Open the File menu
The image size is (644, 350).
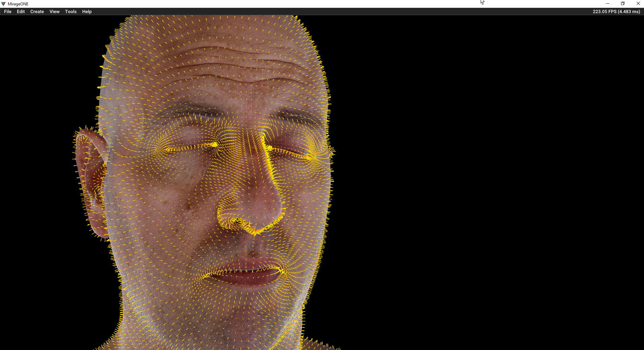coord(7,11)
